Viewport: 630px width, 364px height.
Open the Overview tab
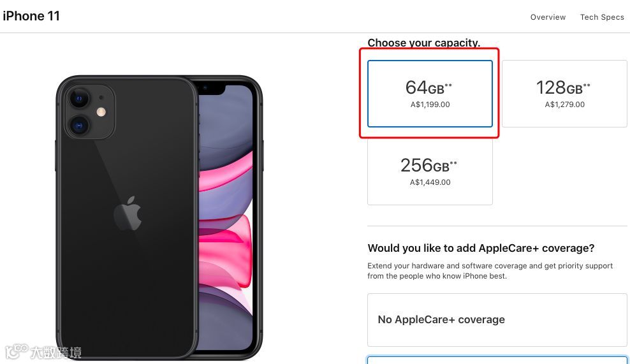pos(548,17)
